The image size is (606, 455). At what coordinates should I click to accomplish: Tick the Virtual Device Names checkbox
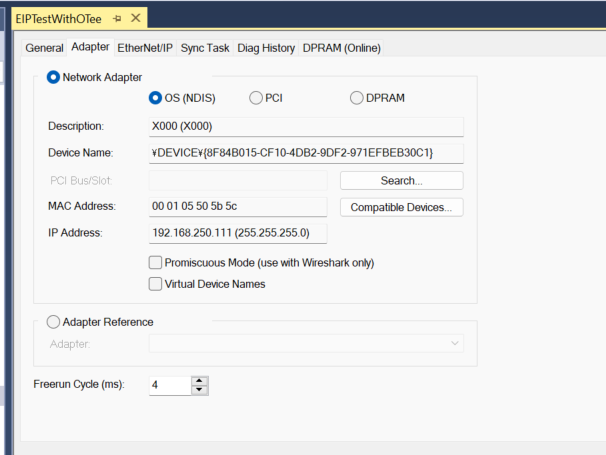point(155,284)
